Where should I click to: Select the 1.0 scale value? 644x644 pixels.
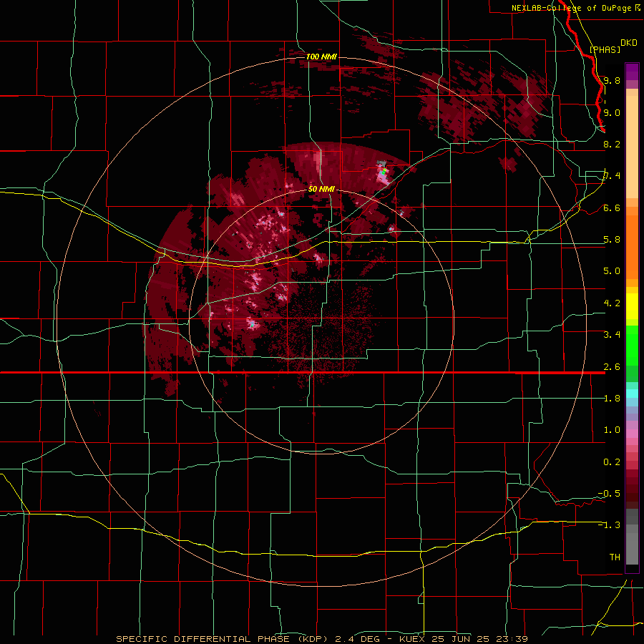(612, 429)
